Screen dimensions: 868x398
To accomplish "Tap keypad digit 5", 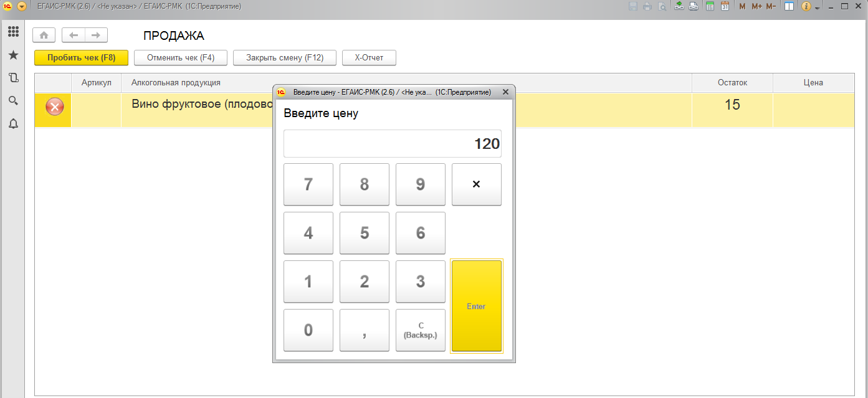I will click(x=365, y=233).
